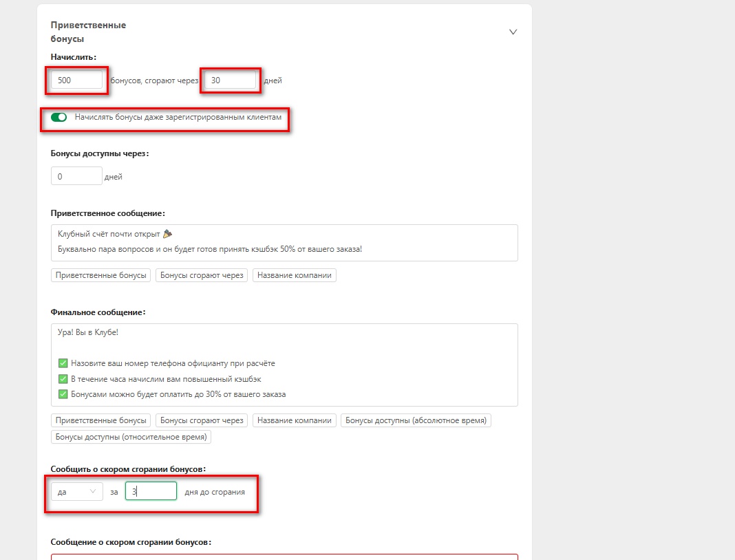Insert Название компании tag under welcome message
The height and width of the screenshot is (560, 735).
coord(295,275)
